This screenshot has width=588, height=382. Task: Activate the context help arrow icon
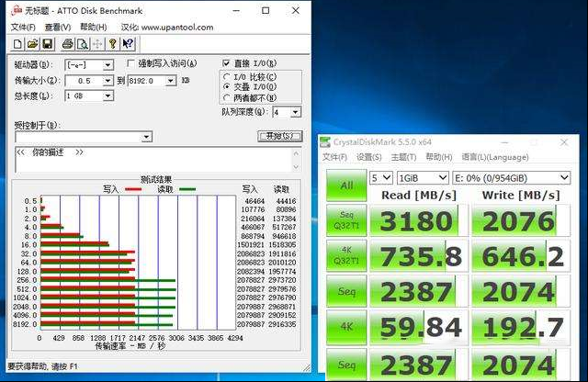[128, 44]
